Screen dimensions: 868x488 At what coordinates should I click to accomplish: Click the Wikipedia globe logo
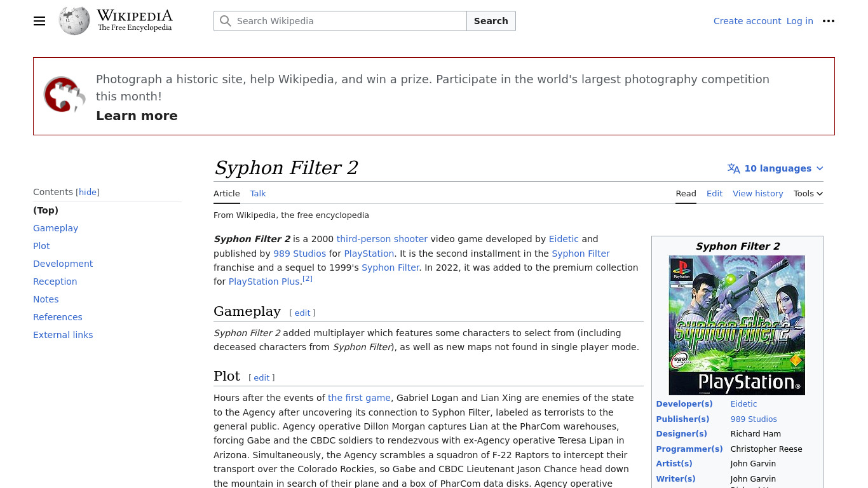[x=74, y=21]
